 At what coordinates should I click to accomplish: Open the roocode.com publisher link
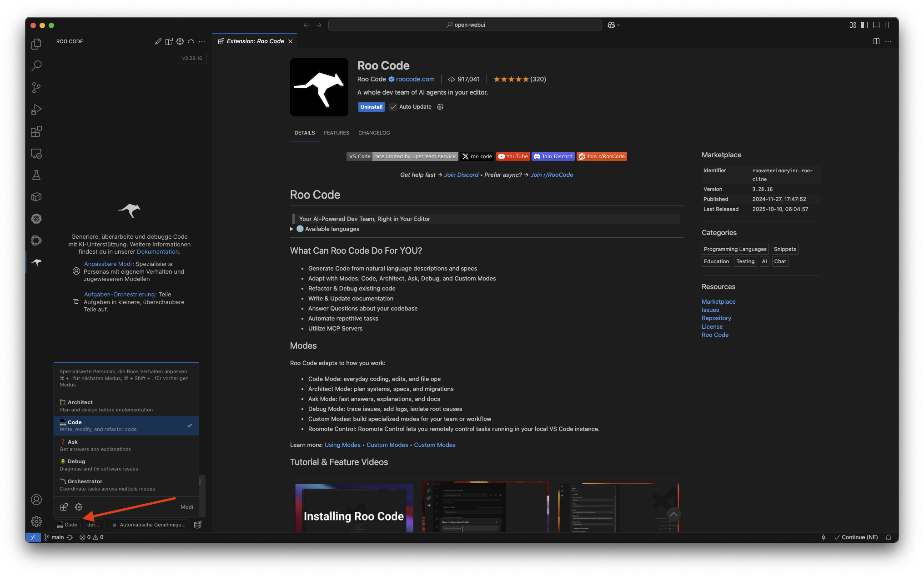tap(415, 79)
